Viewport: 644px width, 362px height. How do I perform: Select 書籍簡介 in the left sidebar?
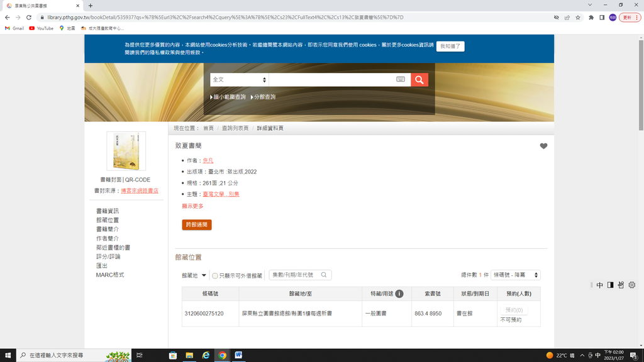(107, 229)
